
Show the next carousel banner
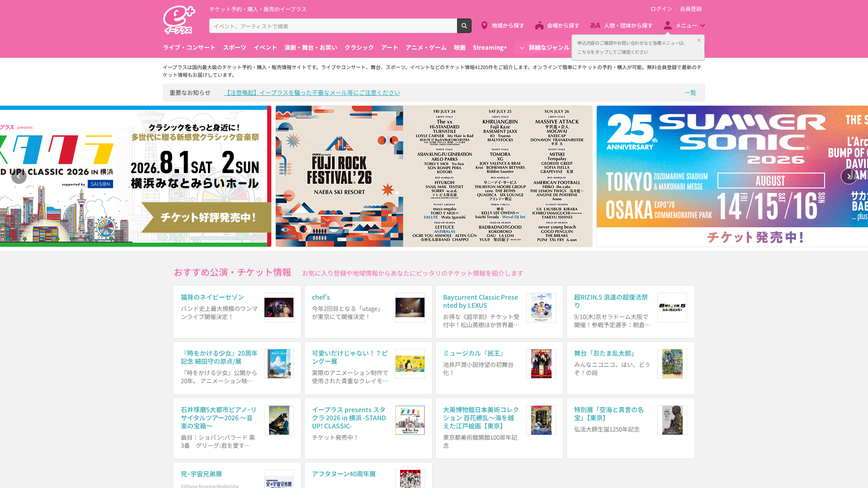(849, 176)
